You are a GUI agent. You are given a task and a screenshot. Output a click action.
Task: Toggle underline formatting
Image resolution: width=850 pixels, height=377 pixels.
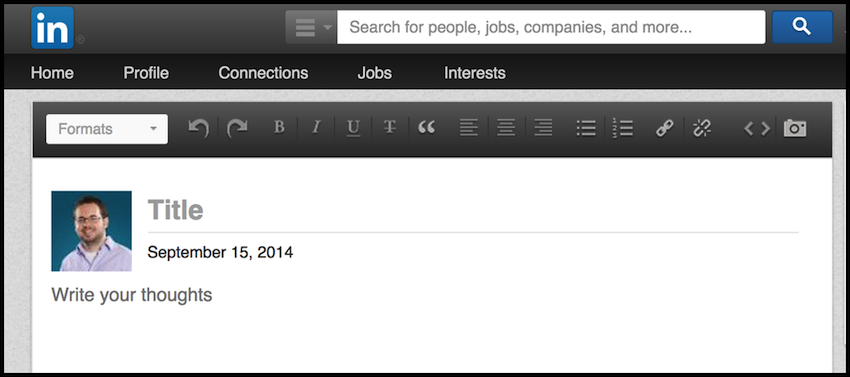tap(353, 129)
